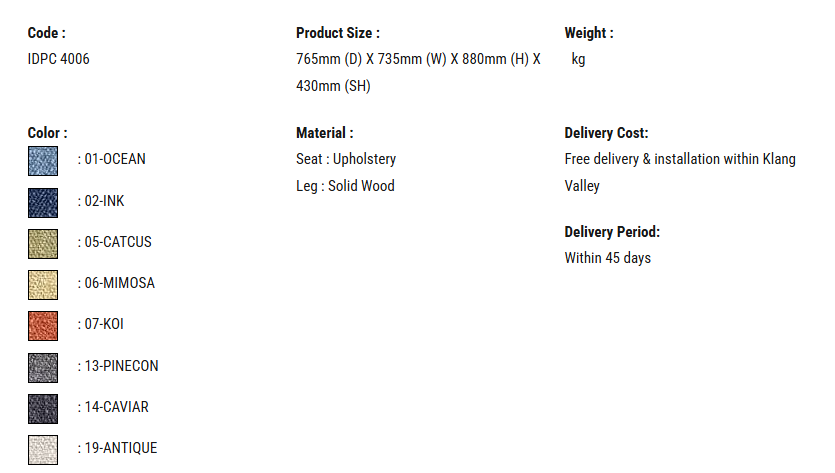Click the Delivery Cost heading
This screenshot has height=473, width=835.
click(607, 133)
